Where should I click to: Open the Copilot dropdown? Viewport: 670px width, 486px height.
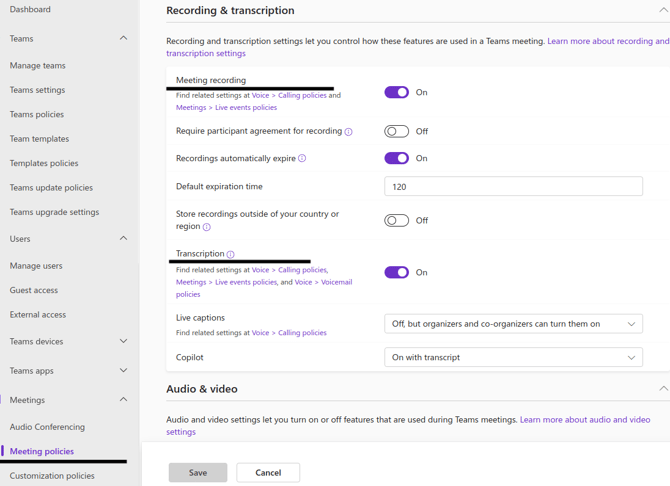tap(513, 357)
